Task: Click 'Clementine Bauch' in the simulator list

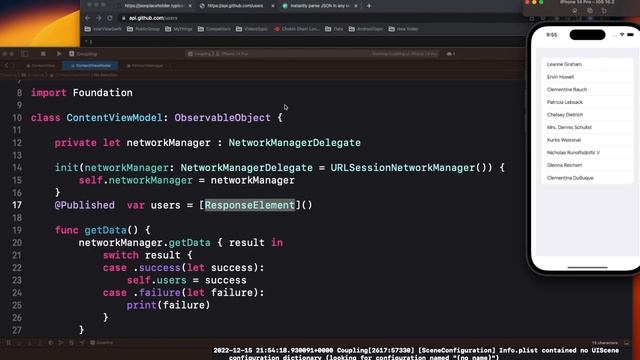Action: pos(587,89)
